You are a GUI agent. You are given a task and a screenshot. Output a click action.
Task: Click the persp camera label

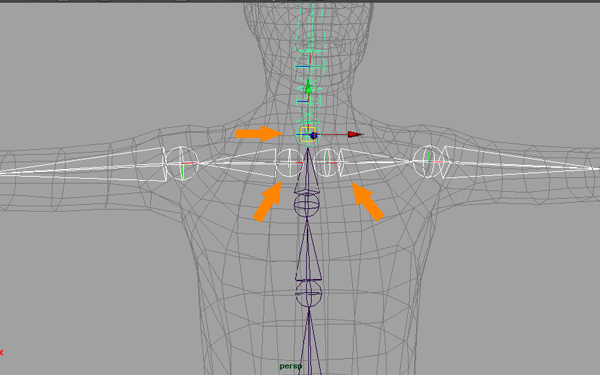(290, 366)
